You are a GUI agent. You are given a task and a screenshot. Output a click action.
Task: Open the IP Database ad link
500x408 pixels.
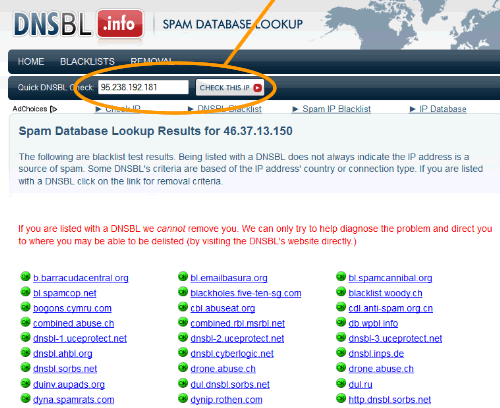point(443,109)
